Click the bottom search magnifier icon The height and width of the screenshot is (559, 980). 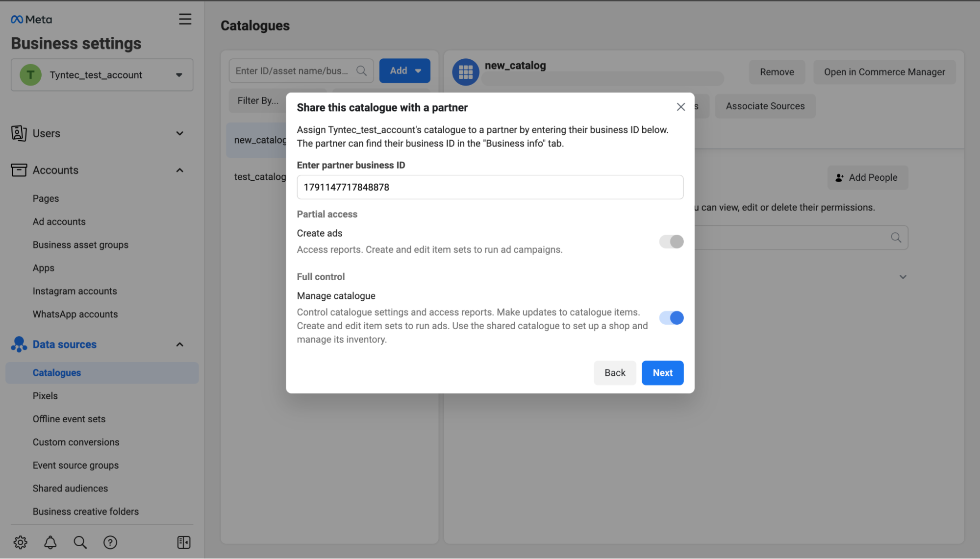coord(80,542)
